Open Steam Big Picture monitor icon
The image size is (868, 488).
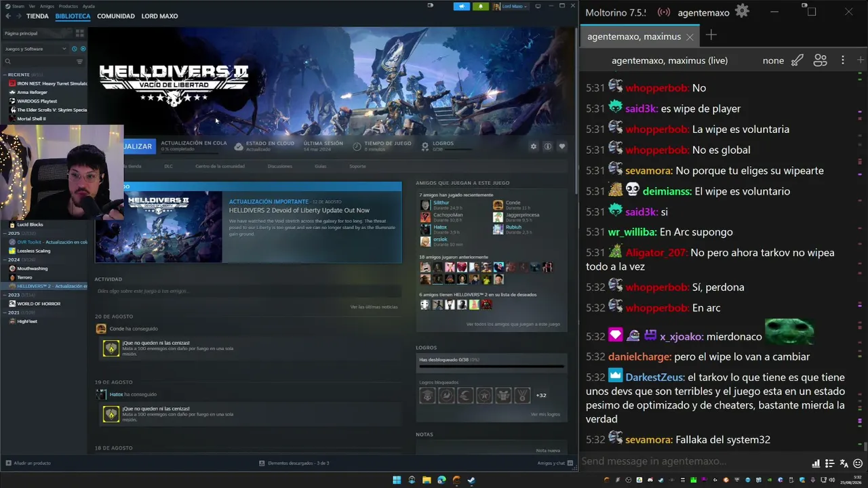pyautogui.click(x=538, y=6)
